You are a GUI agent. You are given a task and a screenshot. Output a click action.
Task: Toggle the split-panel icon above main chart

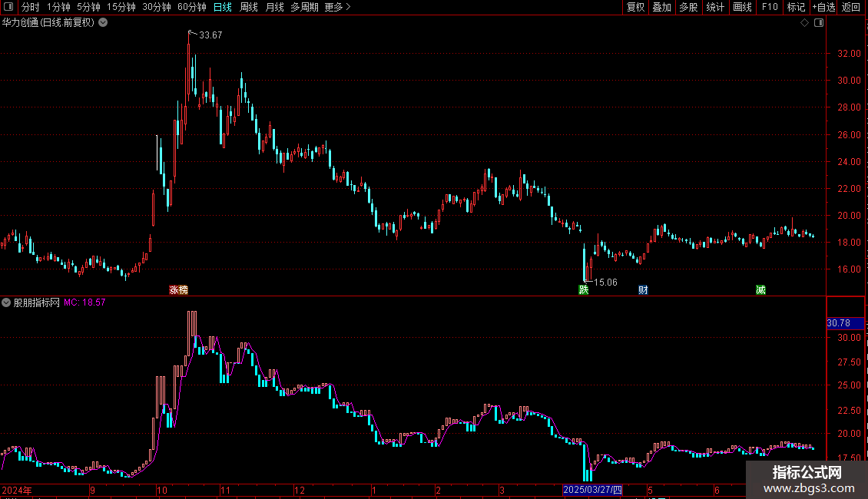pyautogui.click(x=819, y=23)
